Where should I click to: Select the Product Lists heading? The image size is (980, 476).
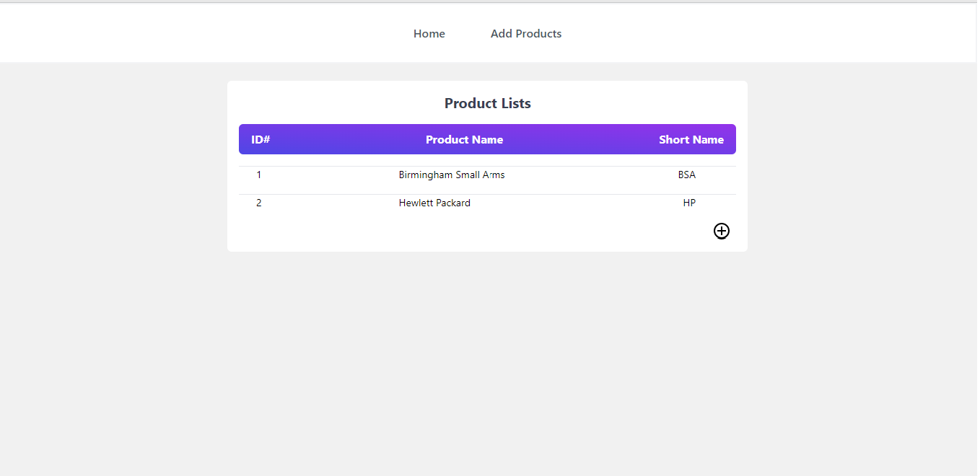pos(487,103)
